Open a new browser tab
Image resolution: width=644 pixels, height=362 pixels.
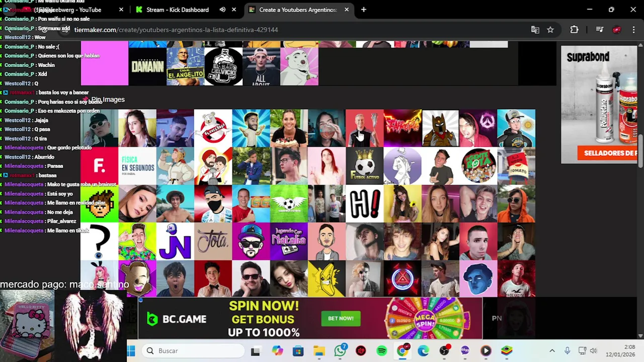tap(363, 10)
